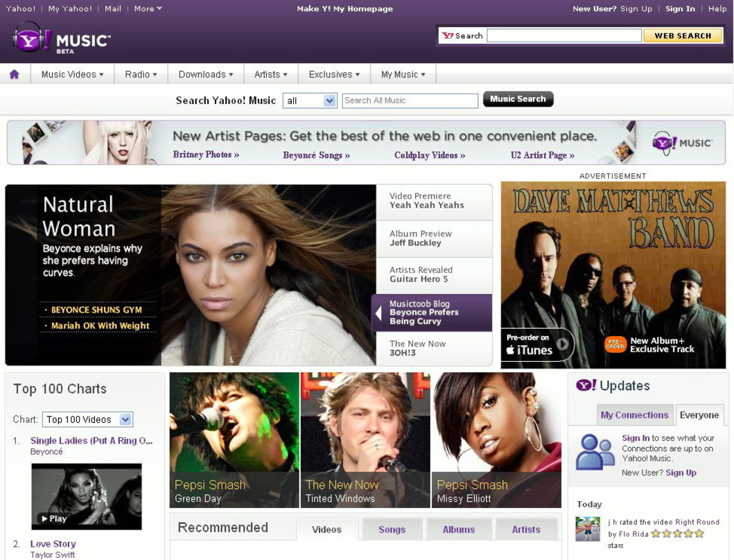Click Make Y! My Homepage link
The width and height of the screenshot is (734, 560).
coord(345,8)
